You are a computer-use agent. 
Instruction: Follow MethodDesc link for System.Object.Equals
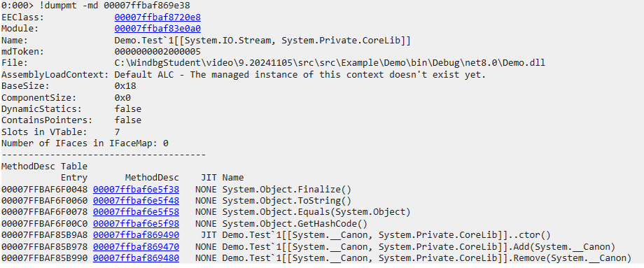pyautogui.click(x=136, y=212)
